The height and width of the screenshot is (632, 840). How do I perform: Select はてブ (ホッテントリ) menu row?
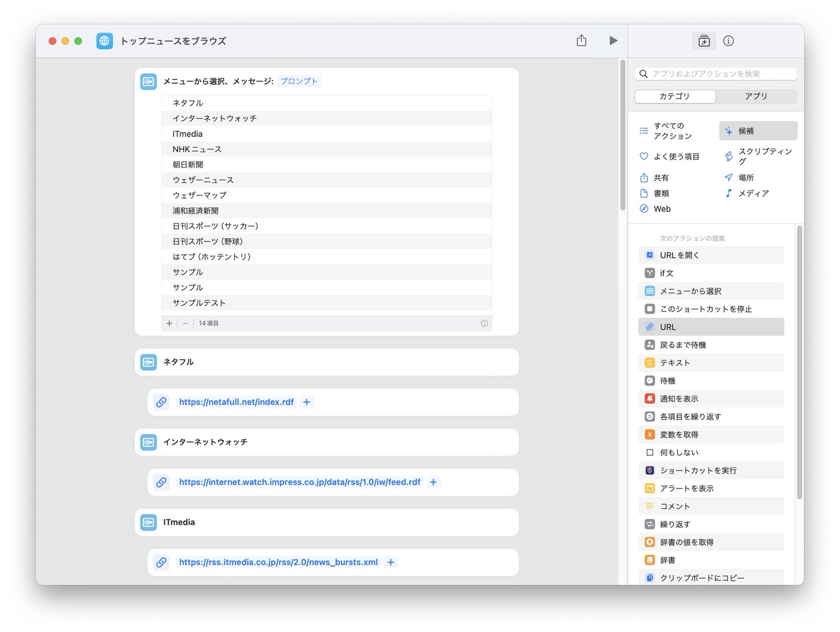pyautogui.click(x=326, y=257)
